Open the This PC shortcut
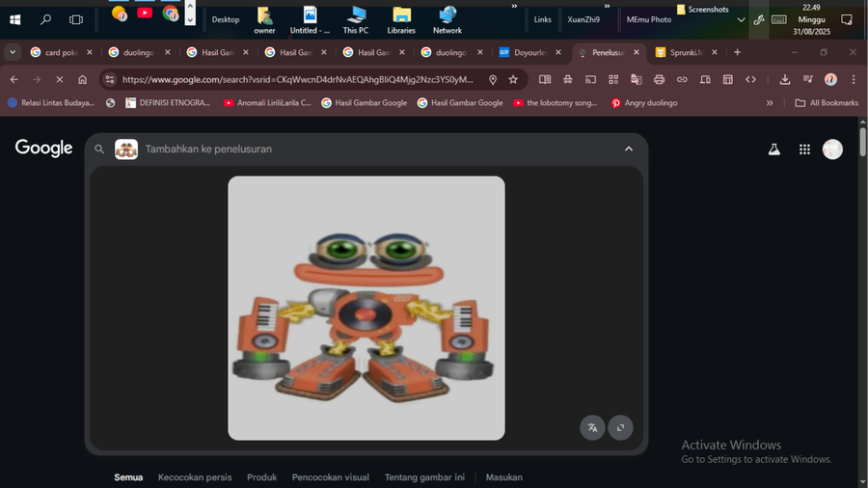Screen dimensions: 868x488 pyautogui.click(x=355, y=20)
